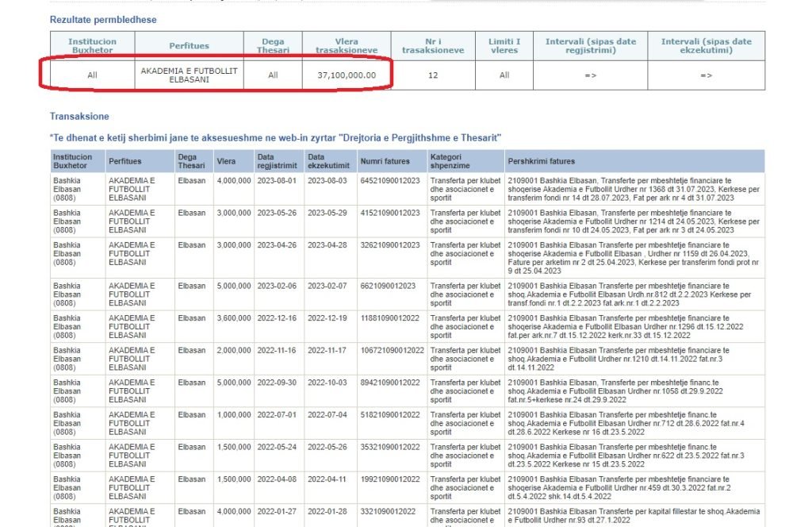Select the total value 37,100,000.00 cell

click(347, 75)
